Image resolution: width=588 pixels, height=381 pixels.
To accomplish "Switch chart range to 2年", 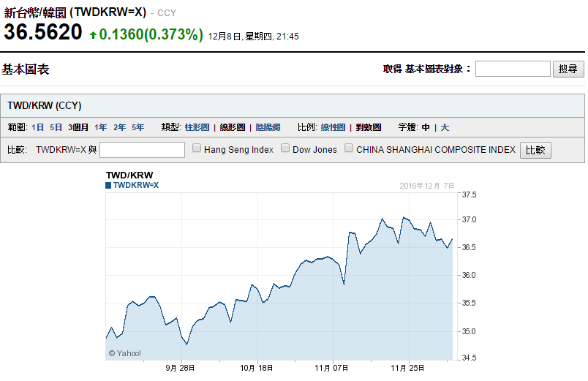I will (119, 127).
